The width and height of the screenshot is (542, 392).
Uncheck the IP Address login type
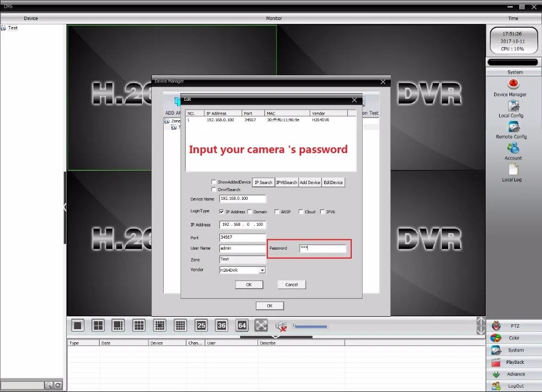[x=222, y=212]
